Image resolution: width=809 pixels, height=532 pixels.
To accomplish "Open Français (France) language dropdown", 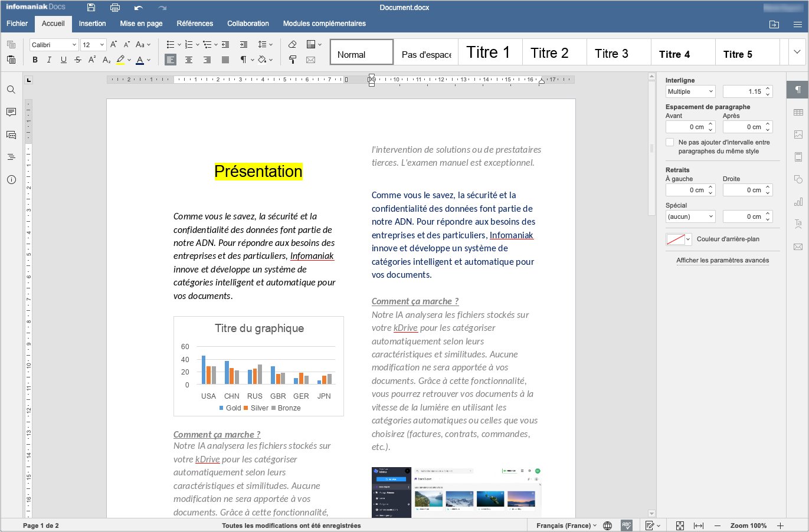I will point(566,526).
